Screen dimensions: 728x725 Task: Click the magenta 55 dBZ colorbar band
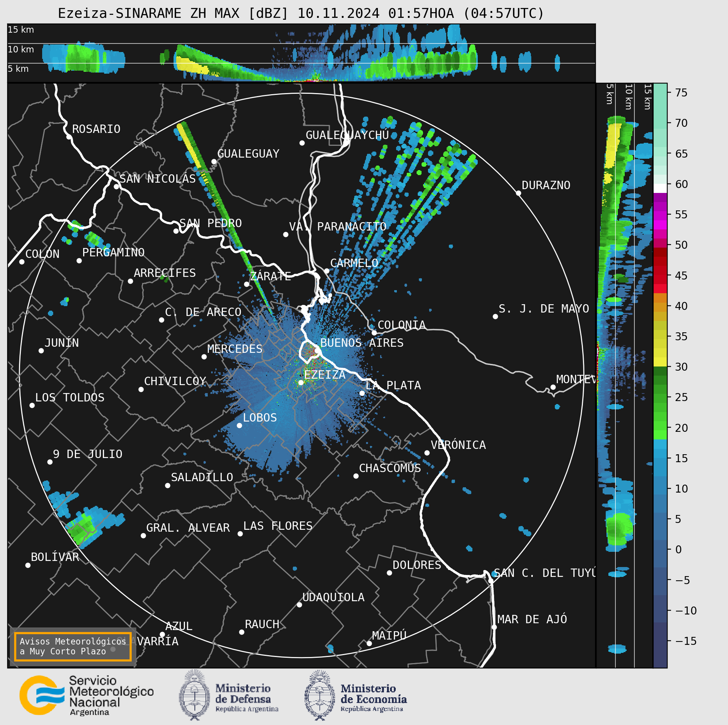click(x=660, y=216)
